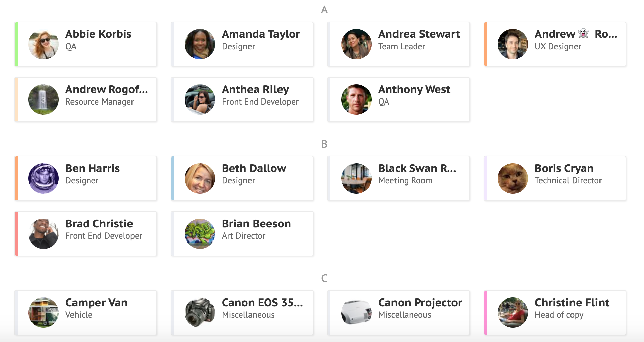644x342 pixels.
Task: Click Abbie Korbis's green color stripe
Action: pyautogui.click(x=16, y=44)
